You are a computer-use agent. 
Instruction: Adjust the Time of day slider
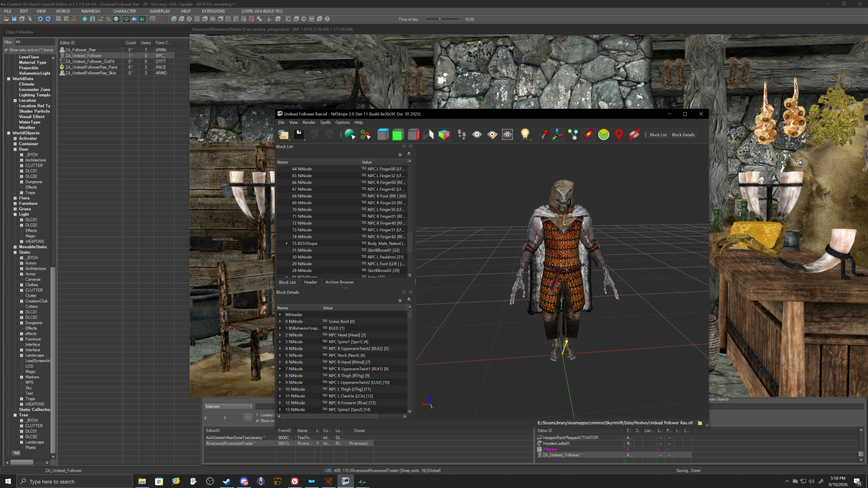(440, 19)
